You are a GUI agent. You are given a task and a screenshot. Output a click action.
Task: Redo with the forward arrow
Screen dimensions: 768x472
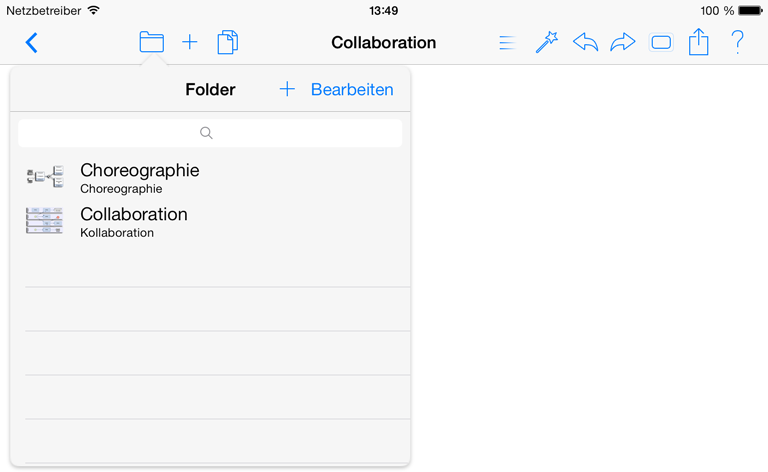point(623,42)
